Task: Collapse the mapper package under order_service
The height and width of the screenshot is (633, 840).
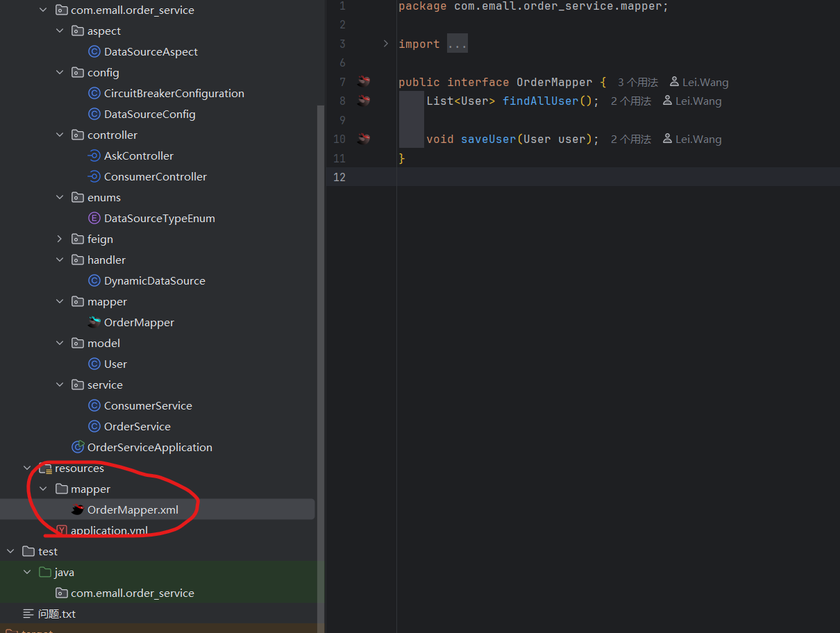Action: coord(60,302)
